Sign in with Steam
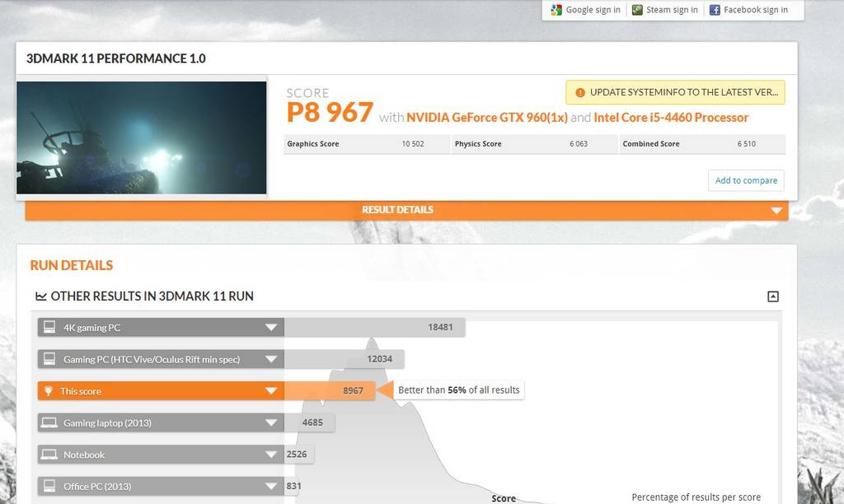This screenshot has width=844, height=504. pyautogui.click(x=665, y=10)
